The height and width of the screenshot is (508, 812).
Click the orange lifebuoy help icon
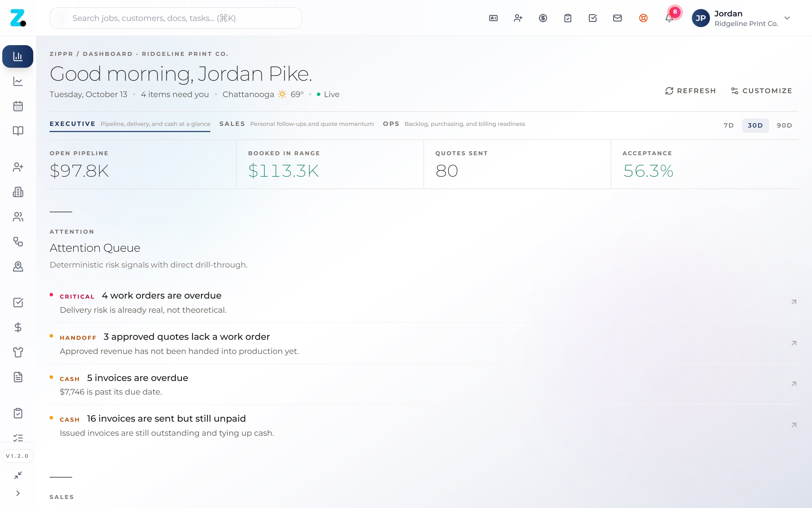click(x=643, y=18)
